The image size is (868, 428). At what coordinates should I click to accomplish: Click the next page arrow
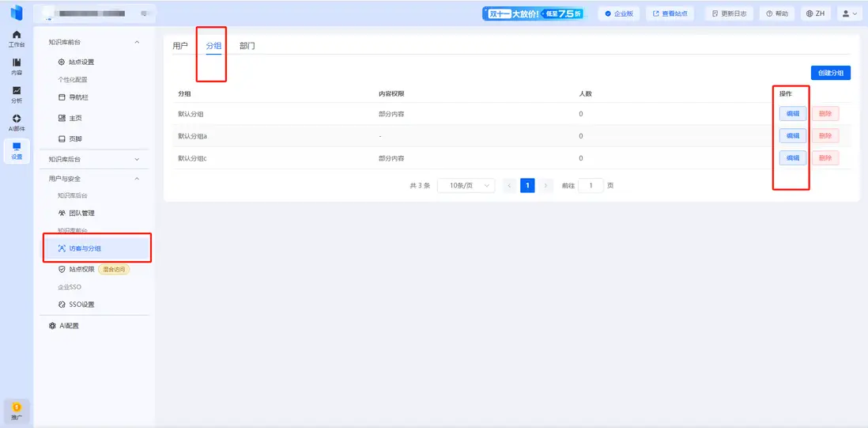[x=545, y=185]
